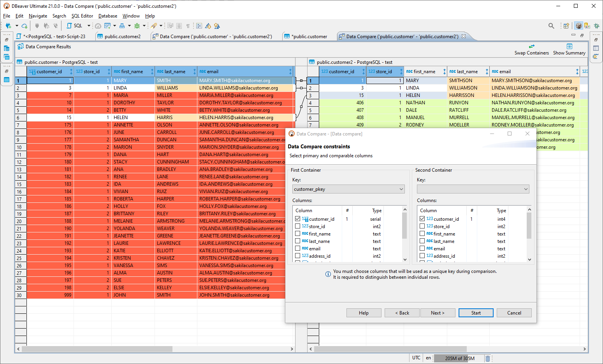Image resolution: width=603 pixels, height=364 pixels.
Task: Open the First Container Key dropdown
Action: point(348,189)
